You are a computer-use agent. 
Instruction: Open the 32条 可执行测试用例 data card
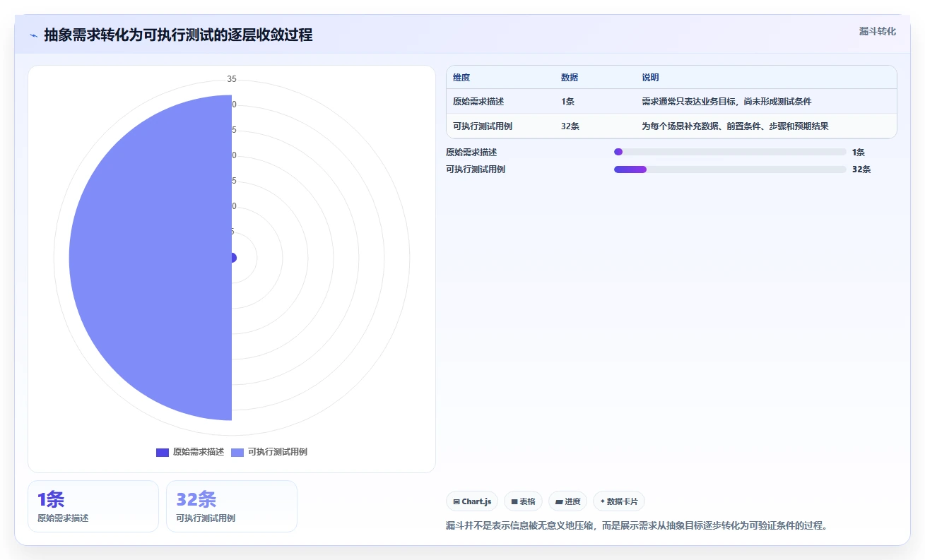point(232,506)
